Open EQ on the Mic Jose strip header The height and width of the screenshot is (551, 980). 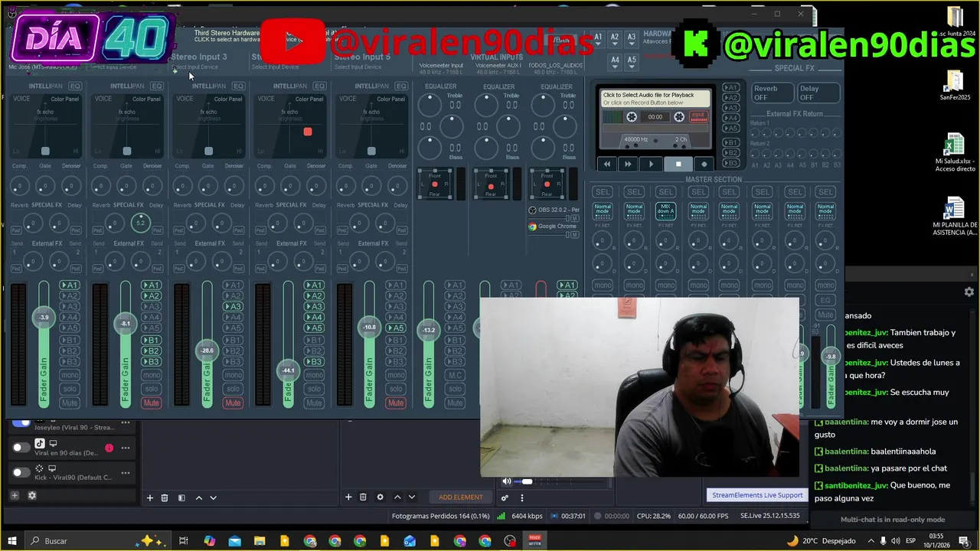click(x=74, y=86)
